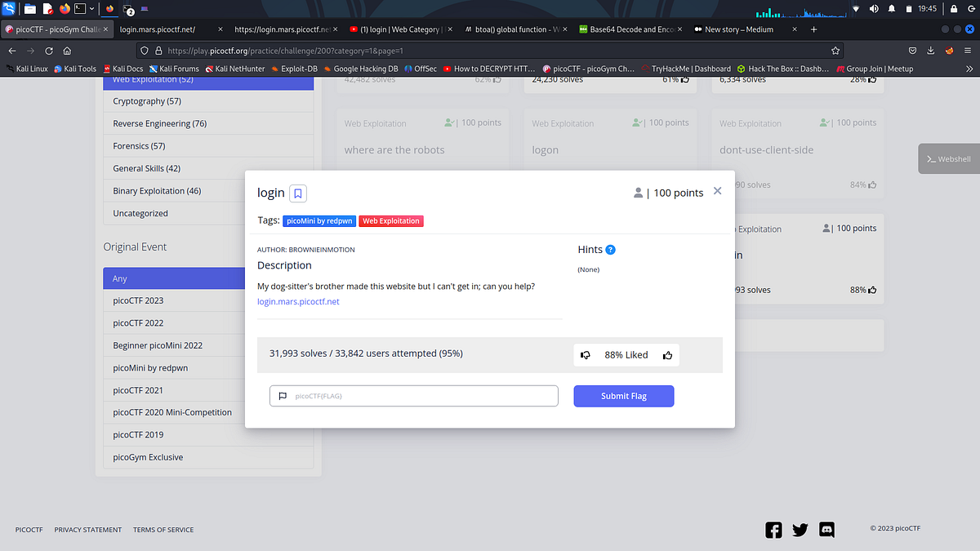Click the person icon next to 100 points
The height and width of the screenshot is (551, 980).
[638, 193]
